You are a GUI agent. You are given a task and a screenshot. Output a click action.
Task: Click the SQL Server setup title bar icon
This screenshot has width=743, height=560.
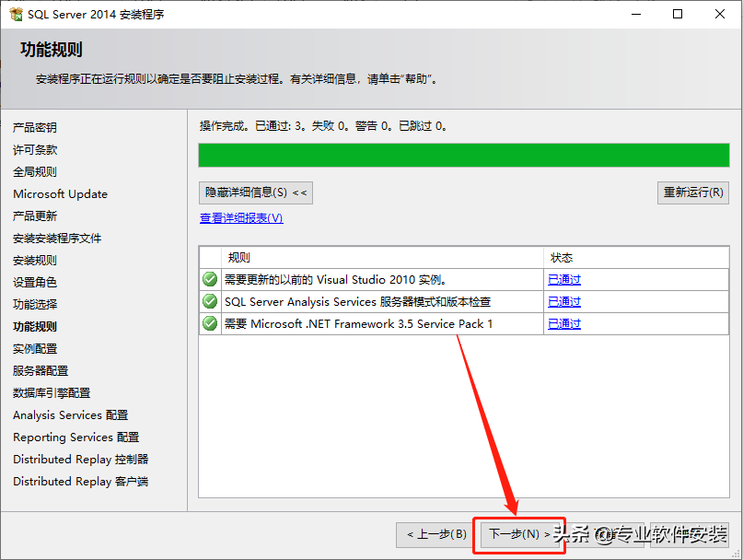[16, 14]
